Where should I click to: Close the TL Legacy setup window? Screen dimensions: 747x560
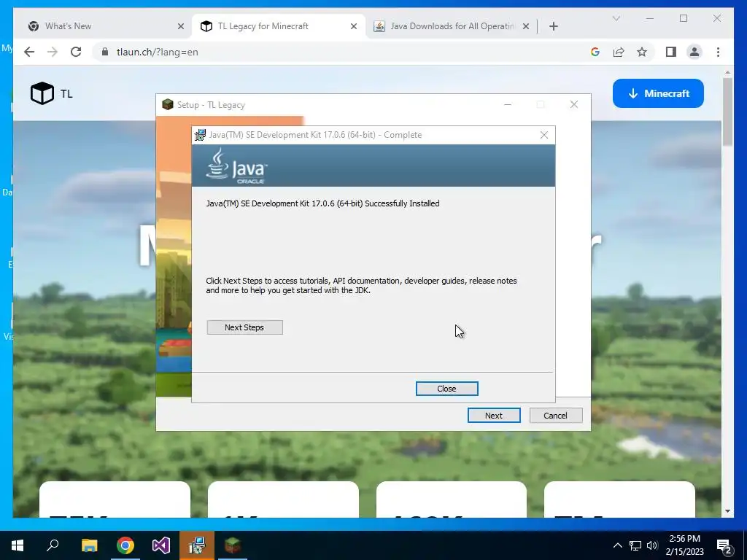tap(574, 105)
